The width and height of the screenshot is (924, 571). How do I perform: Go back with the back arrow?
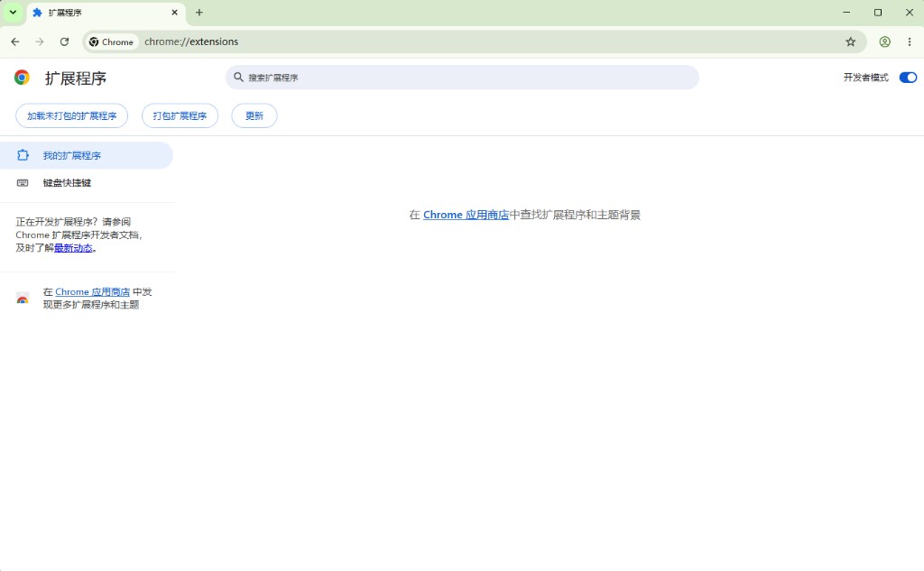[15, 41]
